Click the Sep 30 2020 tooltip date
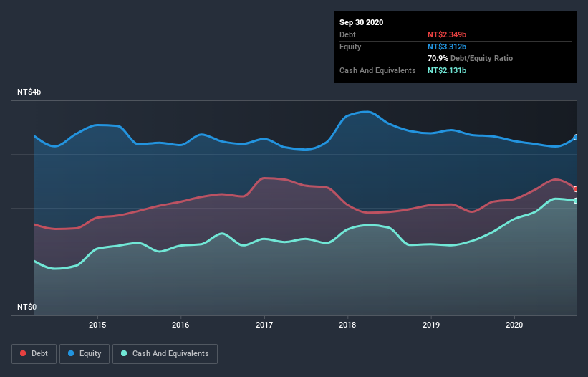 tap(362, 22)
